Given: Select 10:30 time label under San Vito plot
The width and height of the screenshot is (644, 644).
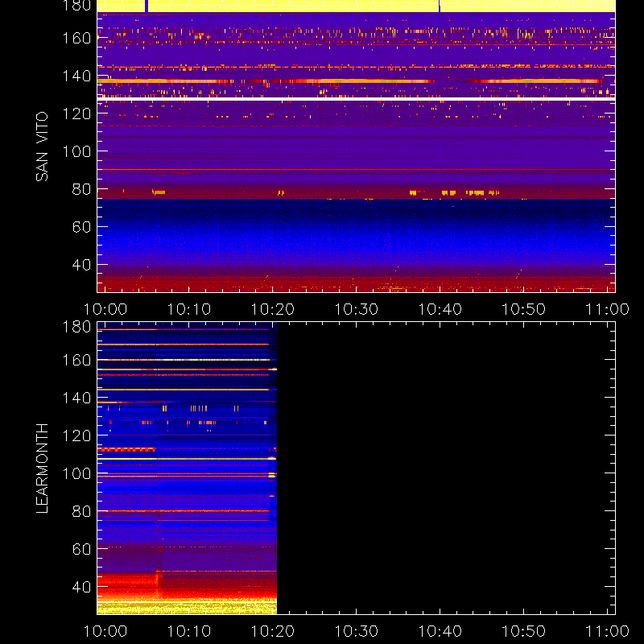Looking at the screenshot, I should (356, 309).
